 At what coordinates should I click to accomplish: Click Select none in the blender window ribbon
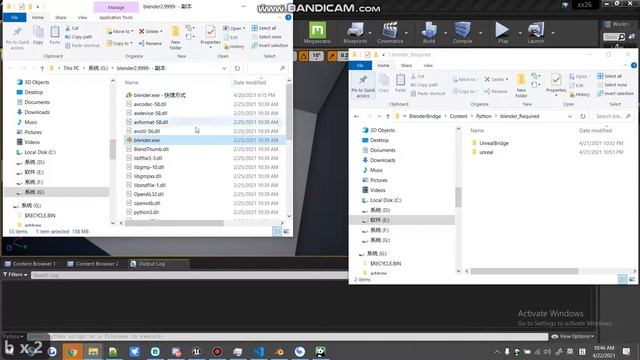click(x=267, y=37)
